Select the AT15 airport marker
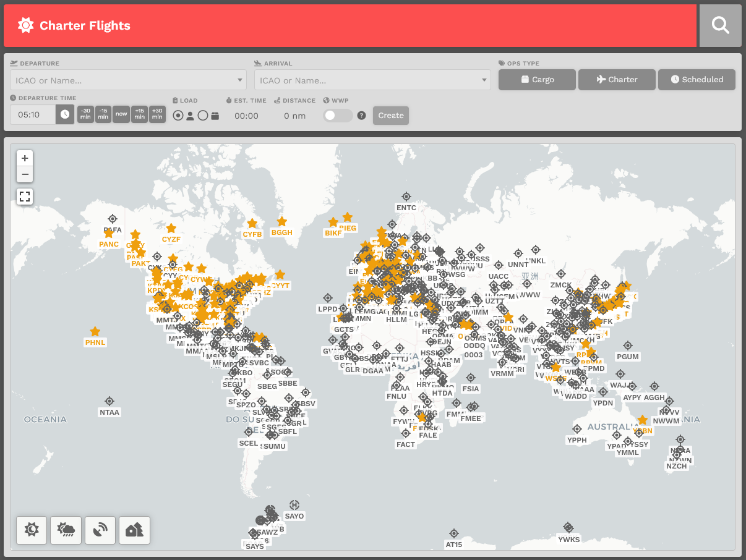 point(454,534)
